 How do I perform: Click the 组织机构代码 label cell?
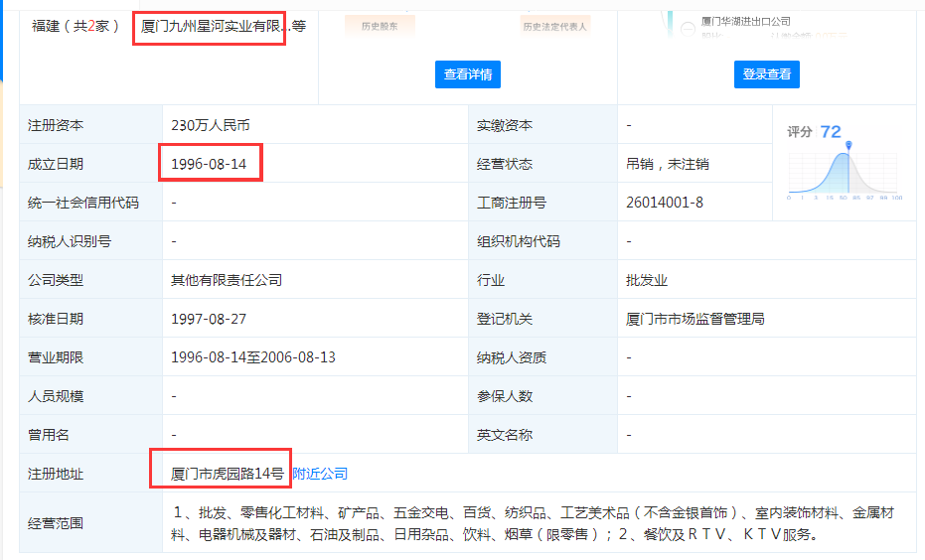pos(542,241)
